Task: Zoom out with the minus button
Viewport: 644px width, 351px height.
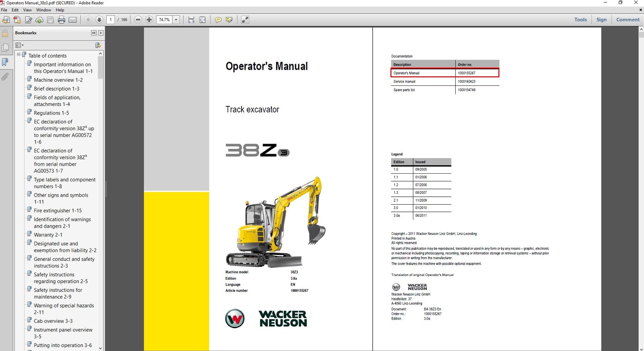Action: [138, 20]
